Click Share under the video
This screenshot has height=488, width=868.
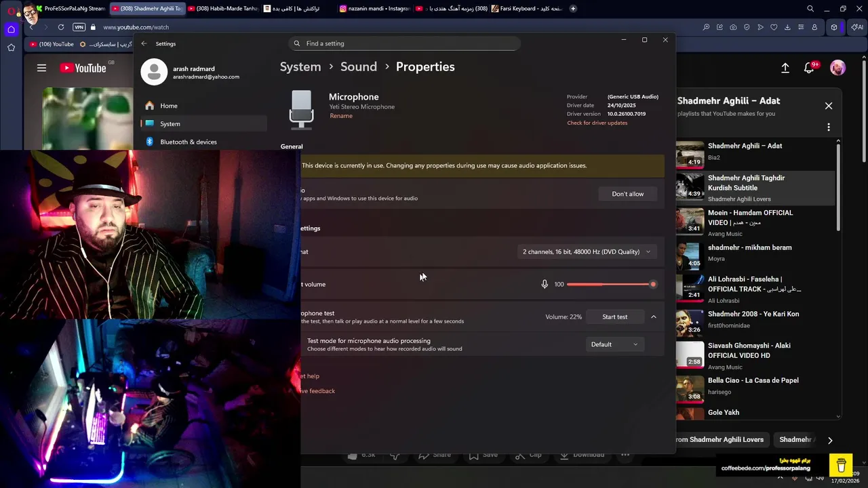[435, 455]
